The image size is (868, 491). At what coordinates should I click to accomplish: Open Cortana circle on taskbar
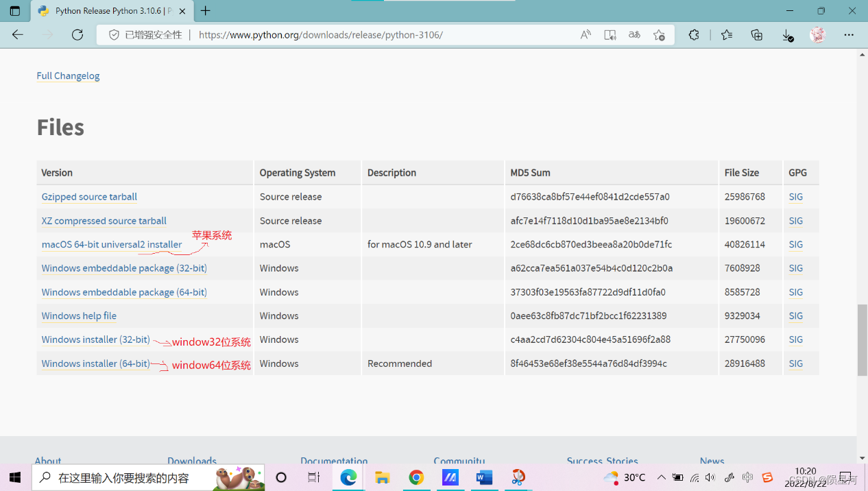[x=281, y=477]
